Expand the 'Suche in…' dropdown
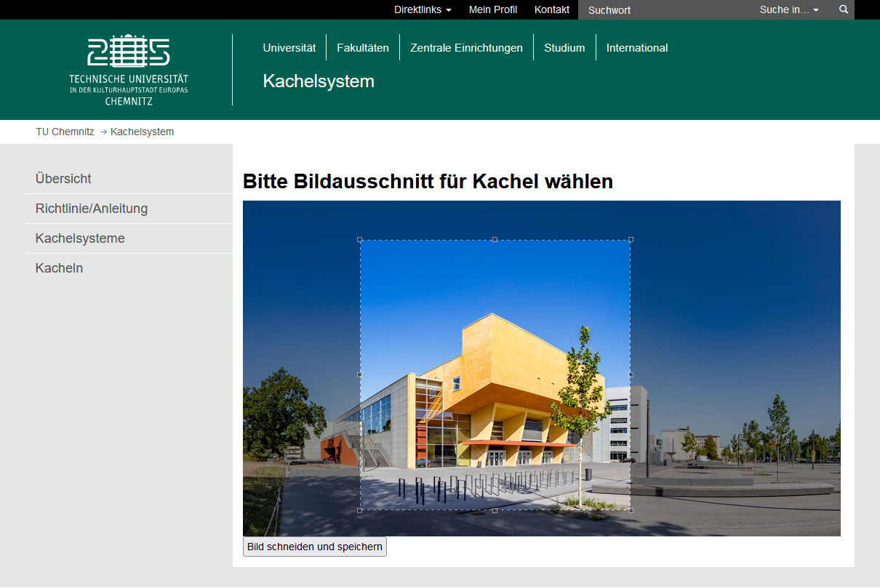The width and height of the screenshot is (880, 588). pos(789,9)
